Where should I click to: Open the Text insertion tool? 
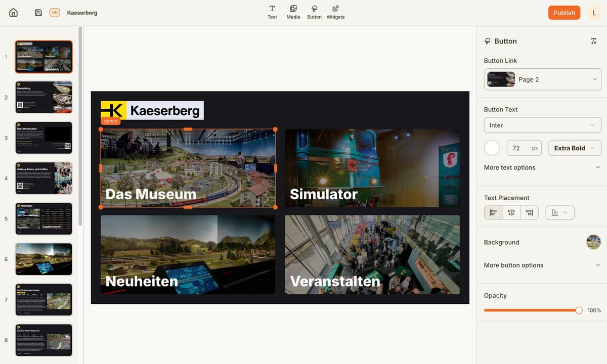(x=272, y=12)
